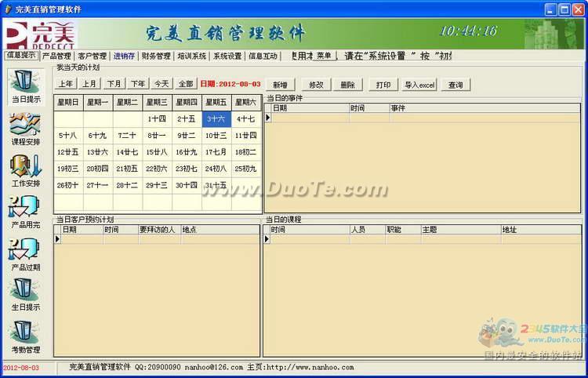This screenshot has height=378, width=588.
Task: Click the red 日期:2012-08-03 label
Action: 230,84
